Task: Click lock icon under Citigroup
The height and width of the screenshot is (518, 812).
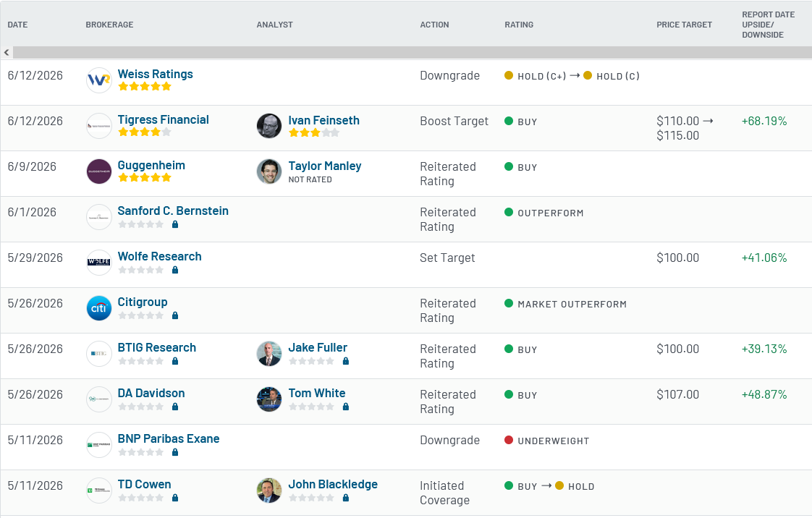Action: [x=175, y=315]
